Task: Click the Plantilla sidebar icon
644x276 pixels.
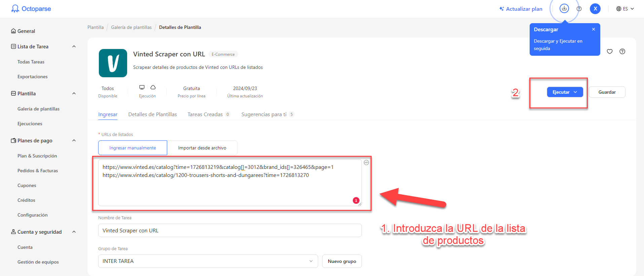Action: coord(13,93)
